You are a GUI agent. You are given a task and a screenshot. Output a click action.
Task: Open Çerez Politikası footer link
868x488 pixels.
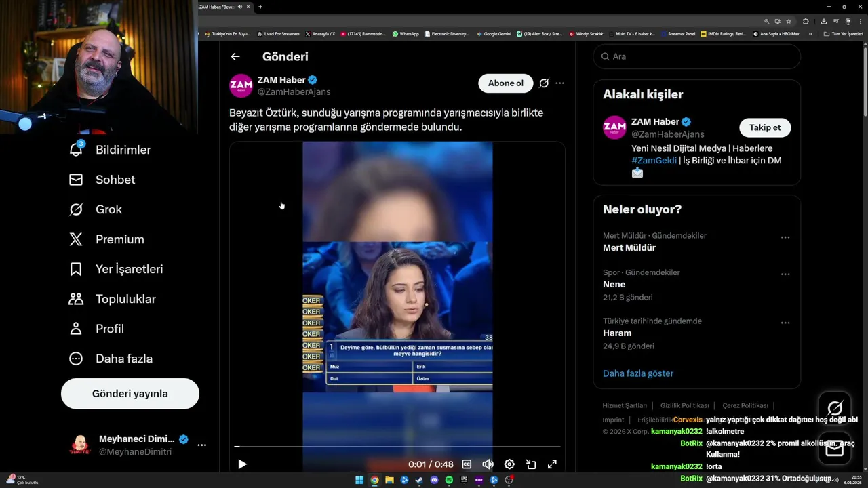[745, 405]
